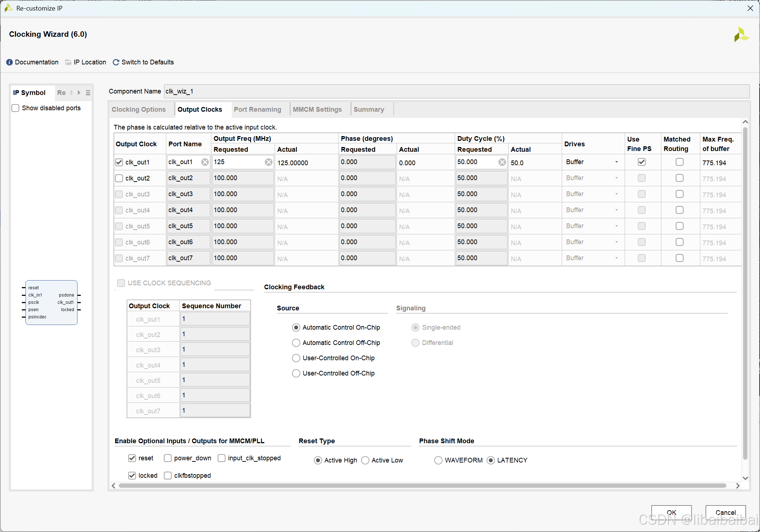Clear the requested 125 frequency field
The image size is (760, 532).
click(x=268, y=162)
